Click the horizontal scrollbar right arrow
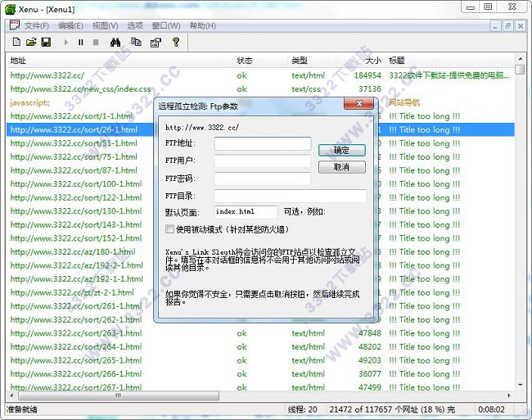532x420 pixels. (x=509, y=395)
